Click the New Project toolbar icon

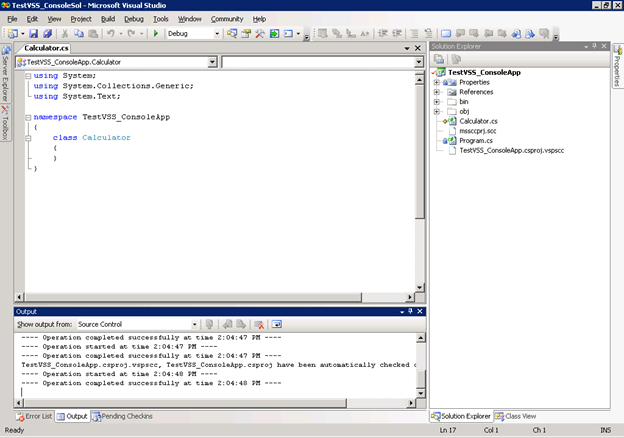click(12, 34)
